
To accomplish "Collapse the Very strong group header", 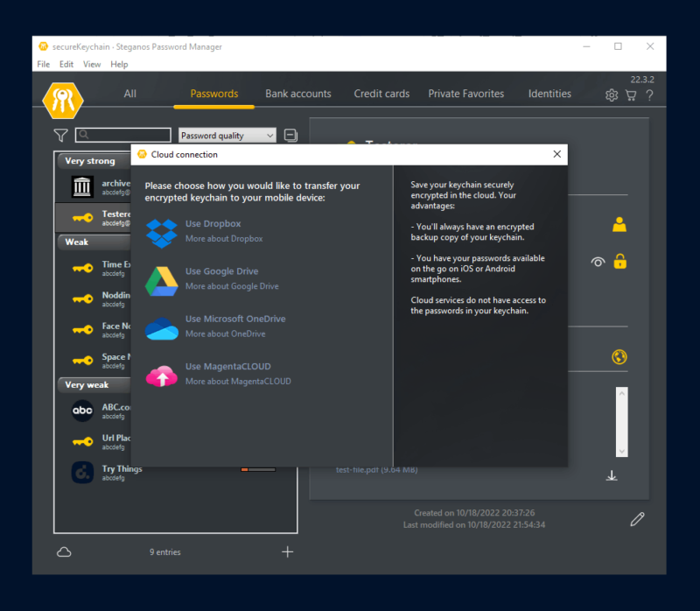I will [94, 161].
